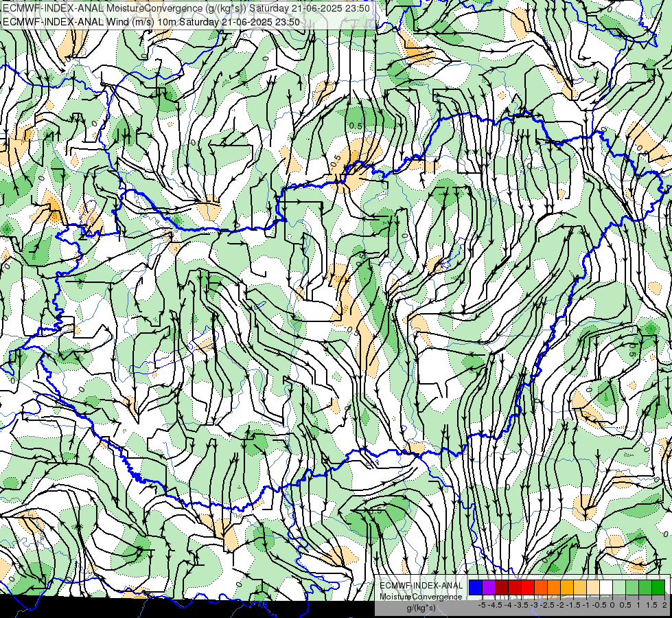Click the MoistureConvergence title line at top
This screenshot has width=672, height=618.
click(x=187, y=8)
